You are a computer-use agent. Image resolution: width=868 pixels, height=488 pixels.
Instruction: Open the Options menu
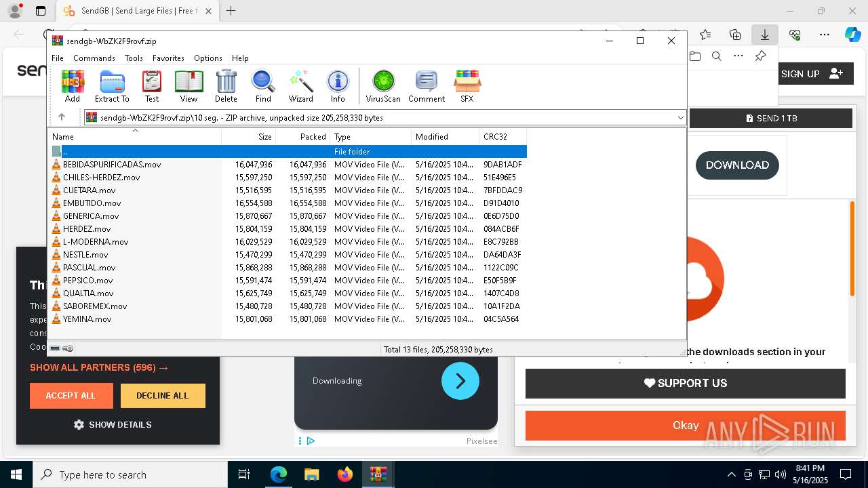[x=208, y=58]
